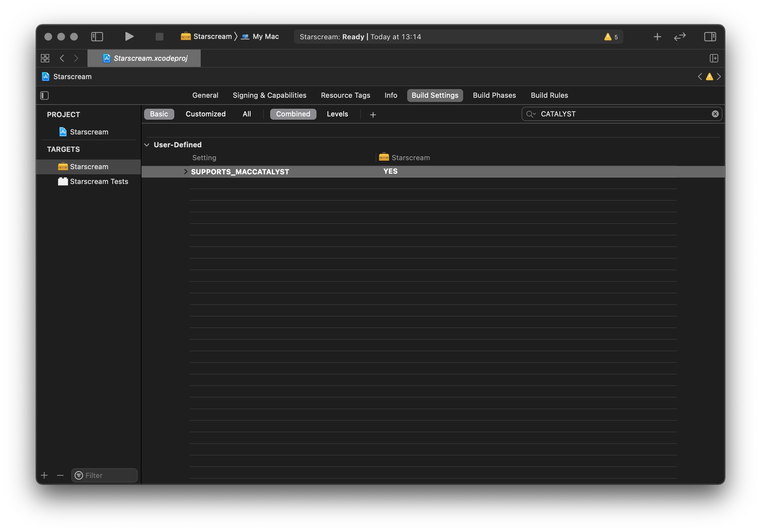The height and width of the screenshot is (532, 761).
Task: Select the Build Settings tab
Action: (x=435, y=96)
